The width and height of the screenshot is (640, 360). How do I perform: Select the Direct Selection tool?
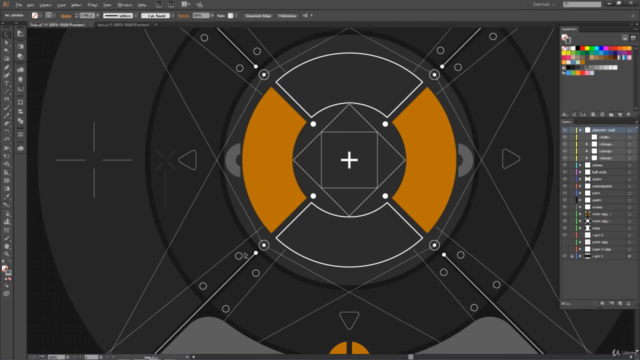pos(7,42)
